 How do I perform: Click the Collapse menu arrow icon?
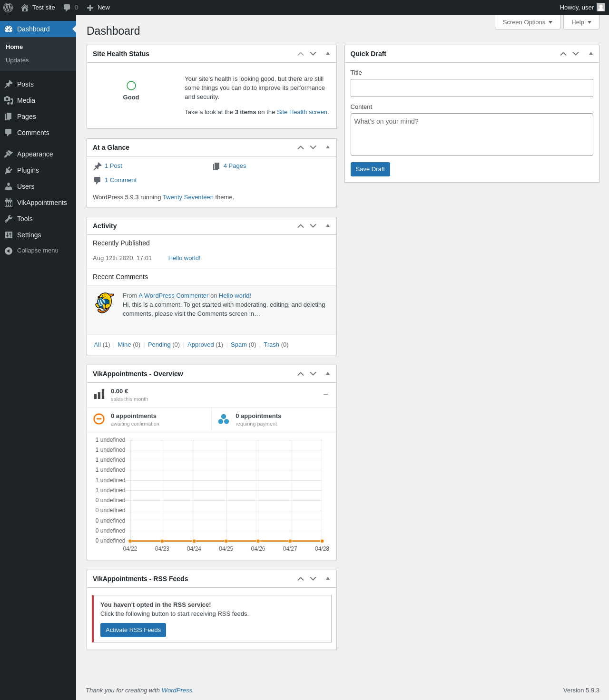(x=9, y=251)
